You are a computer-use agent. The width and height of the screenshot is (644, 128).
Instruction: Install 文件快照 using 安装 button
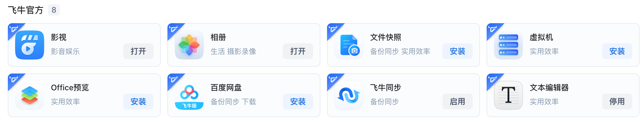coord(458,51)
